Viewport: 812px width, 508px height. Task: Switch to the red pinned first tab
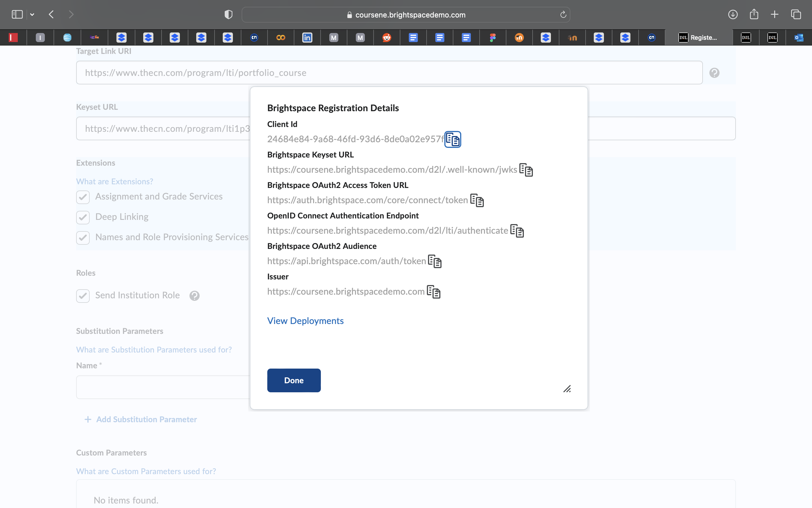coord(13,38)
